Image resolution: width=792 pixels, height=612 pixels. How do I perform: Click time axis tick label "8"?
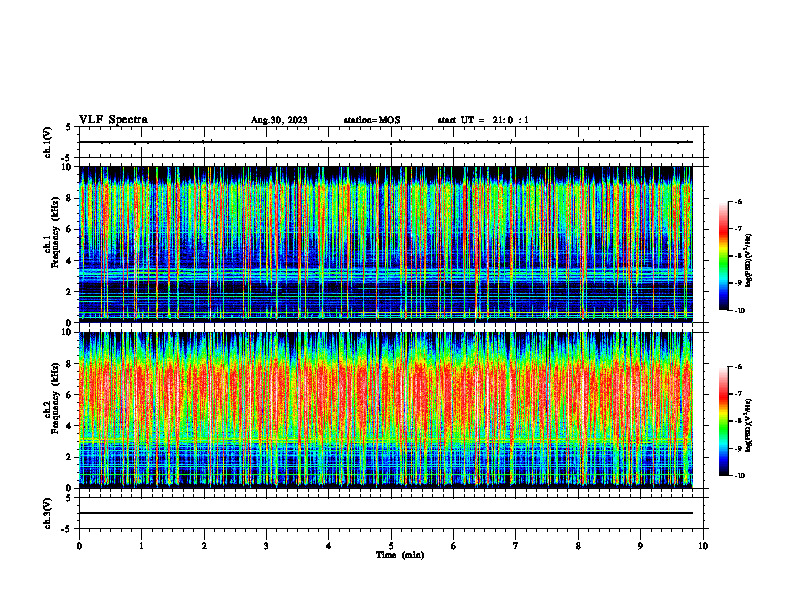click(578, 546)
